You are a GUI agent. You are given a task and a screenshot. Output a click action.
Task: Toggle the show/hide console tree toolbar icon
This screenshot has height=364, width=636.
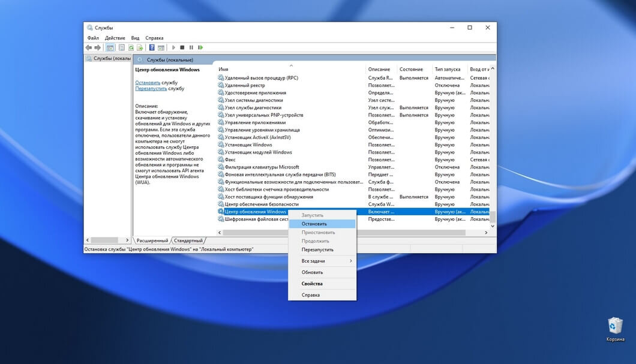coord(110,47)
